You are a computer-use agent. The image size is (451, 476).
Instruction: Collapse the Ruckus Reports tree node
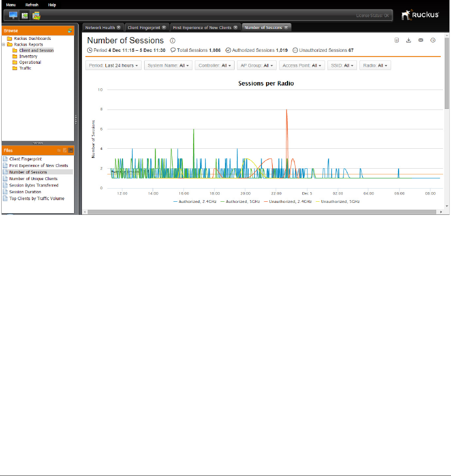point(3,44)
